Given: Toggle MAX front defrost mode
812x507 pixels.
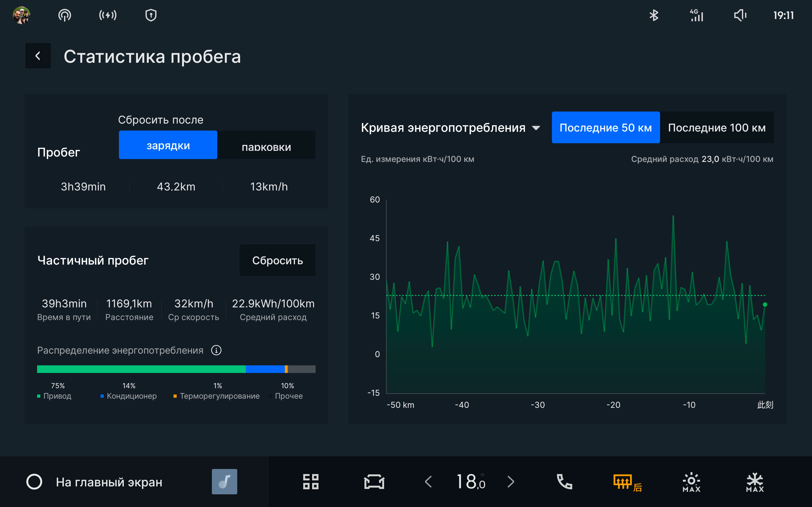Looking at the screenshot, I should 691,482.
